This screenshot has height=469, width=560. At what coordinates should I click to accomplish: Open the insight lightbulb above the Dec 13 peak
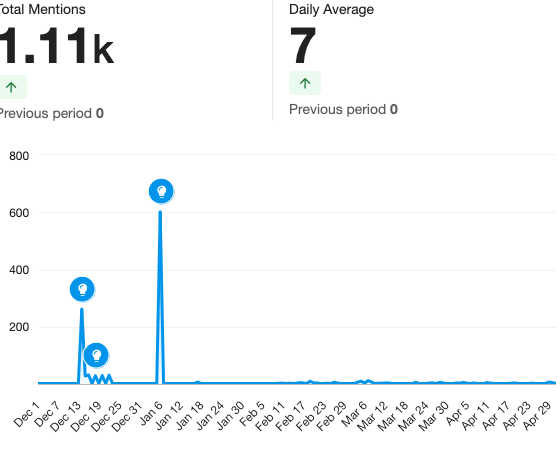pos(82,289)
